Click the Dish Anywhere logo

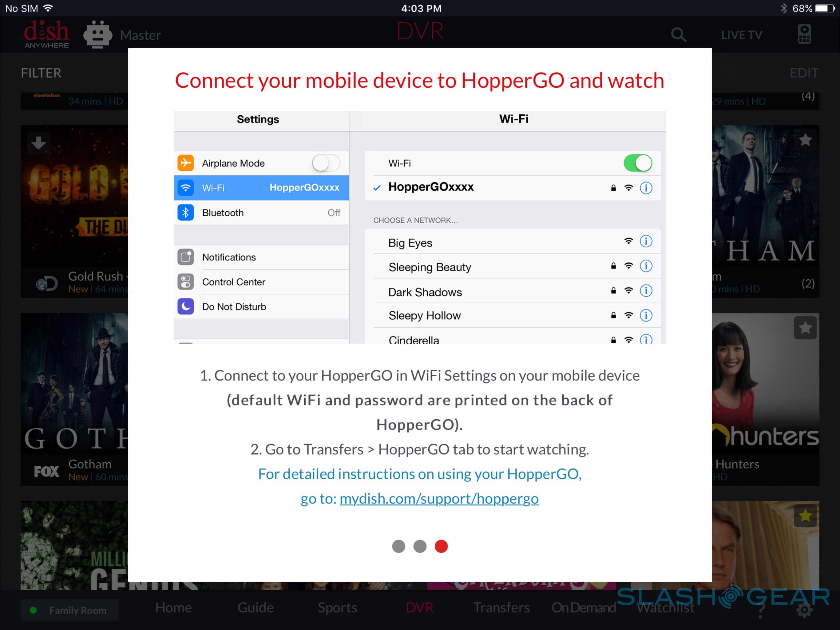[x=46, y=34]
